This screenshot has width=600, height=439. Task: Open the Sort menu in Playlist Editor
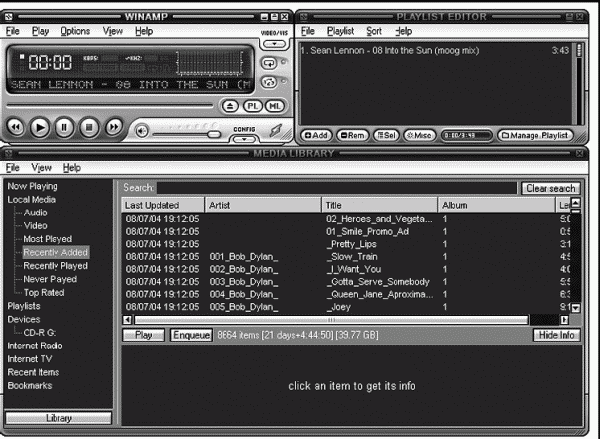373,31
